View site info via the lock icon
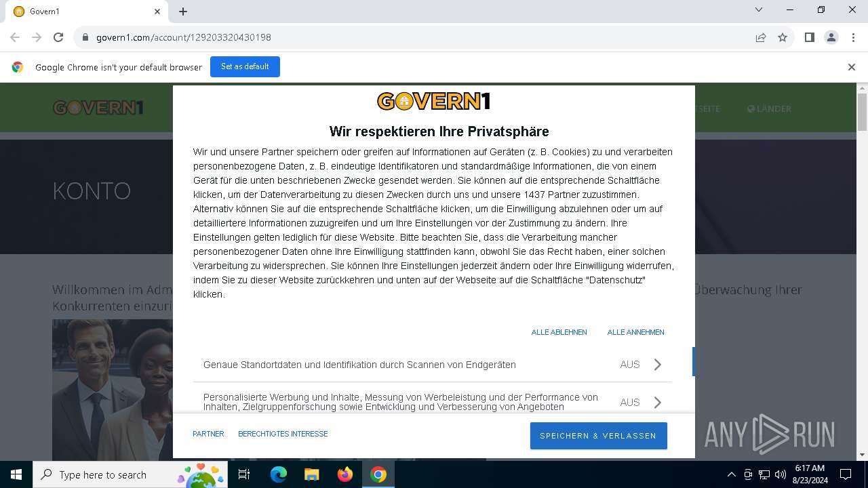The width and height of the screenshot is (868, 488). coord(85,37)
